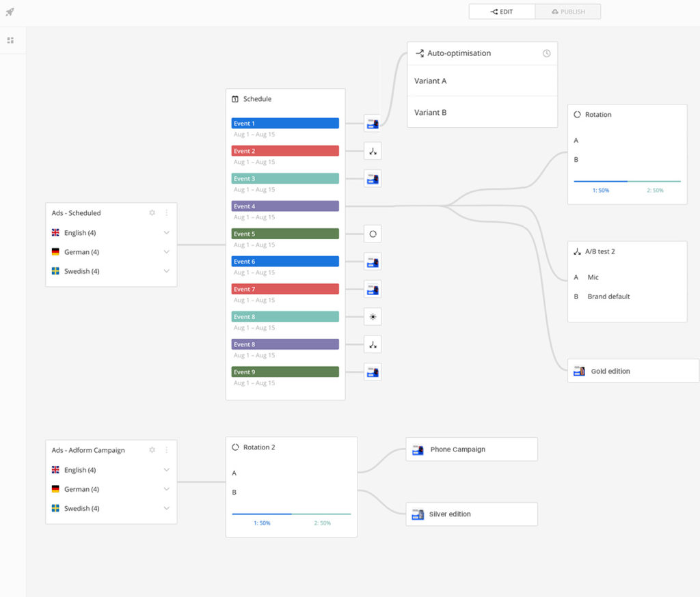Viewport: 700px width, 597px height.
Task: Select the red Event 2 bar
Action: [x=285, y=151]
